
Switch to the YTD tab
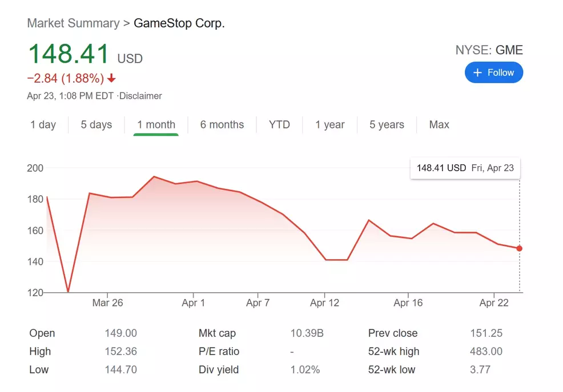pos(279,124)
